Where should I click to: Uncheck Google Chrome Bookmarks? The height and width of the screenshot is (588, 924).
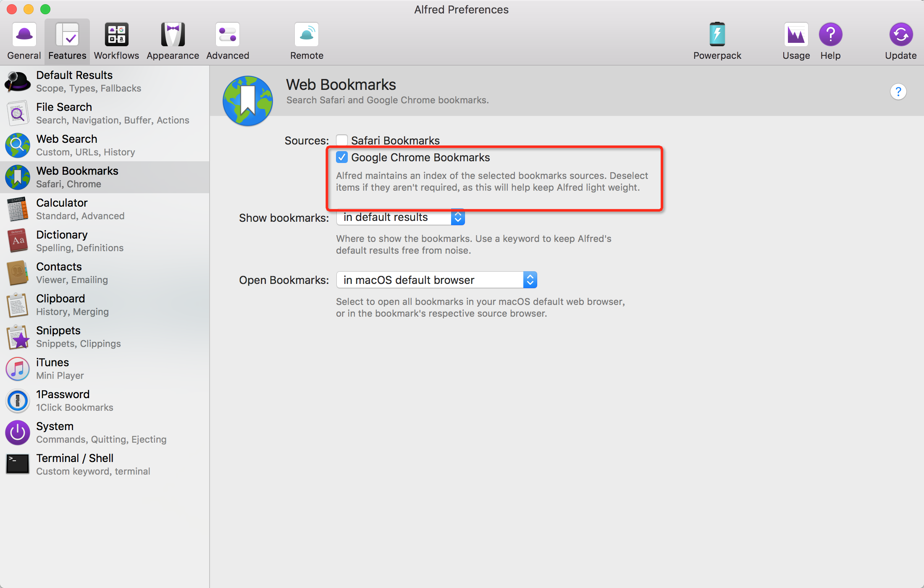[342, 157]
